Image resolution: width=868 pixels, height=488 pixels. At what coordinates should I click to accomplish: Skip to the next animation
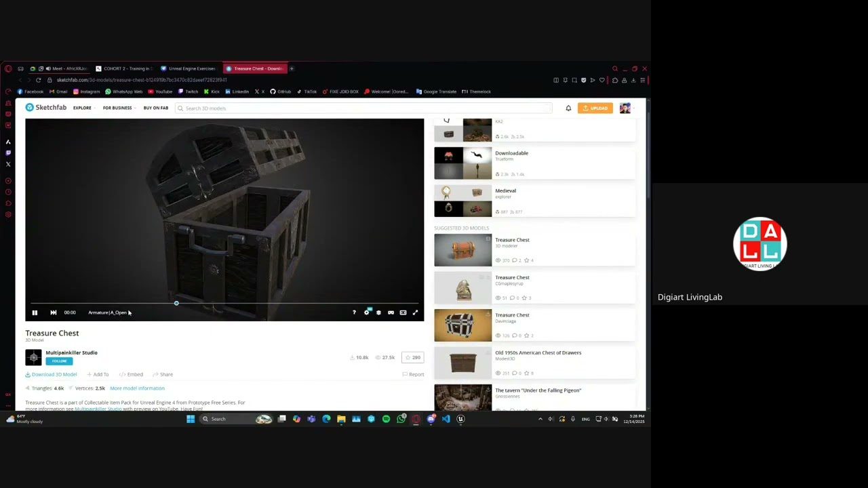point(54,312)
